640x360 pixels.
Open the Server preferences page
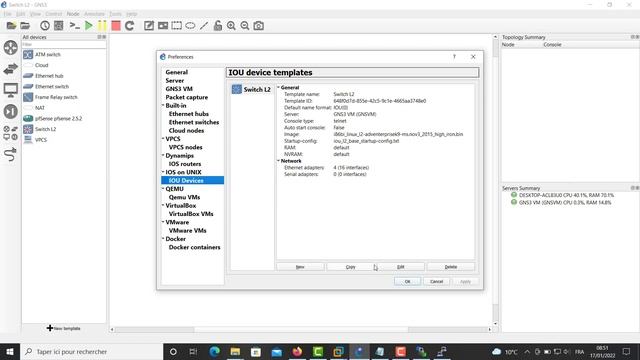pos(175,80)
